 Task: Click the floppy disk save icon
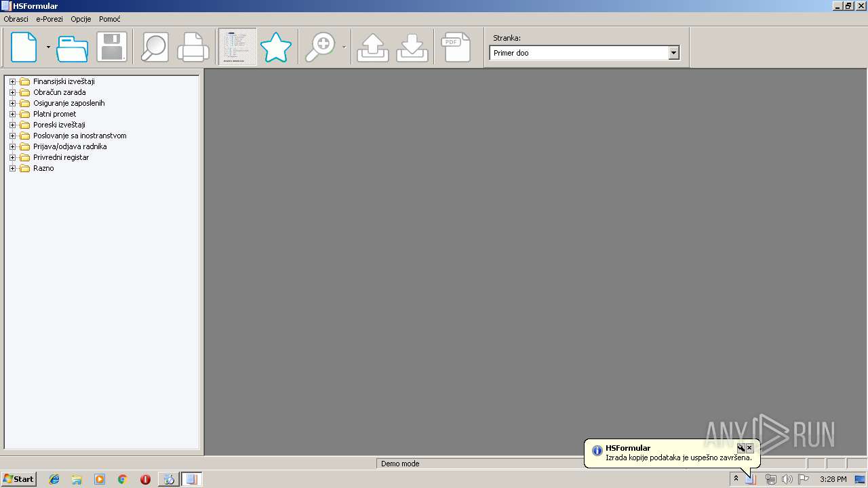112,47
